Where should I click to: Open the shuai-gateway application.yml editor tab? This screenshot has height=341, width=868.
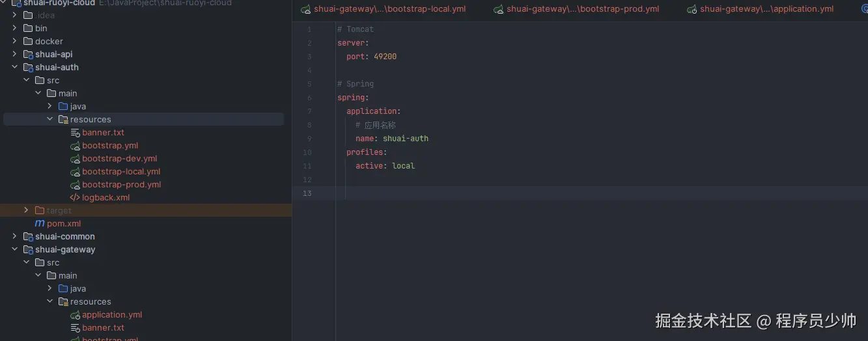click(x=766, y=9)
